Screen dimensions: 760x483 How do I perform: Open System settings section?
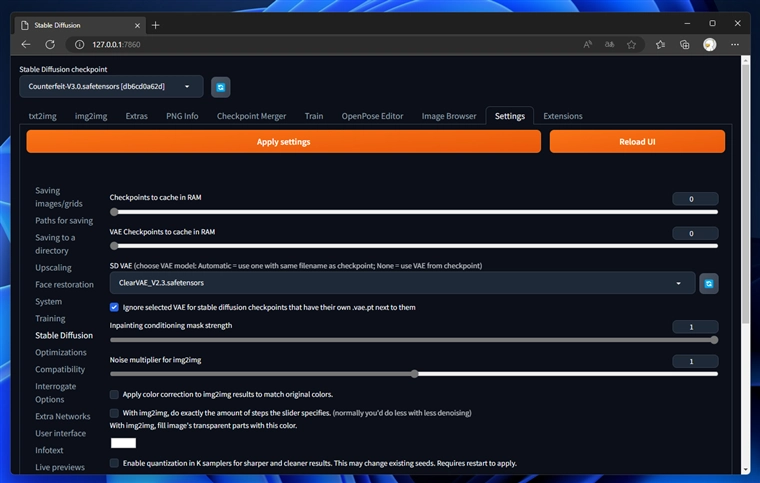(48, 301)
